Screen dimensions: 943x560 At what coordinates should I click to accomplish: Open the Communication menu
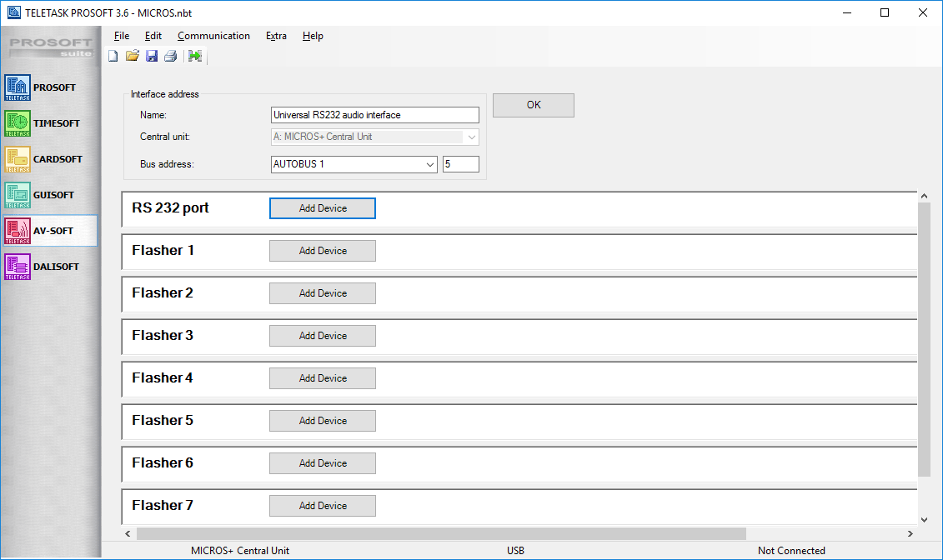(213, 36)
